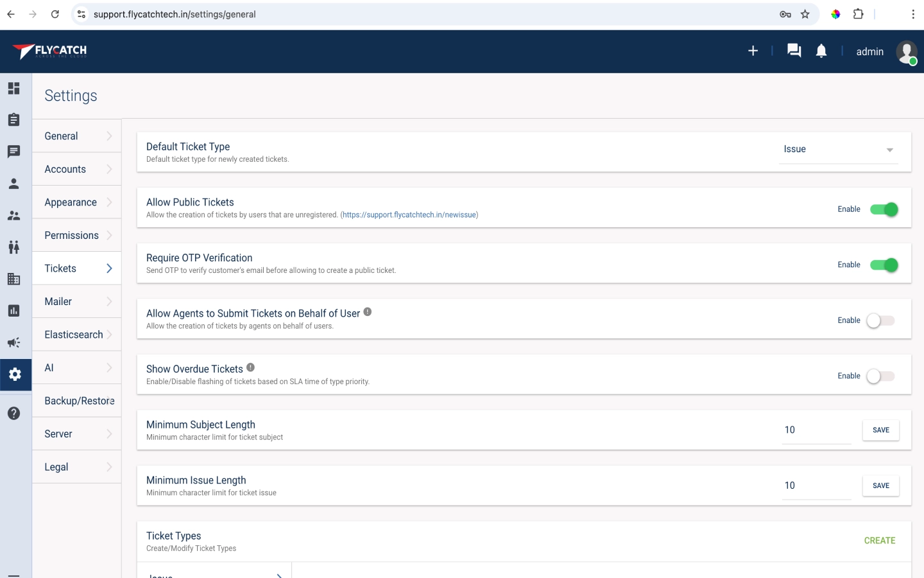Open the AI settings tab

(77, 367)
